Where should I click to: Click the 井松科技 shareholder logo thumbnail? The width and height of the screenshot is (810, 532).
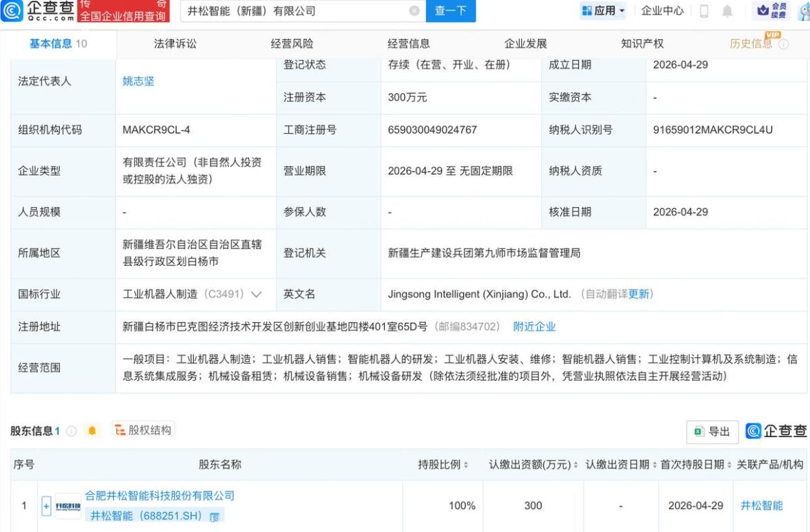pos(67,506)
